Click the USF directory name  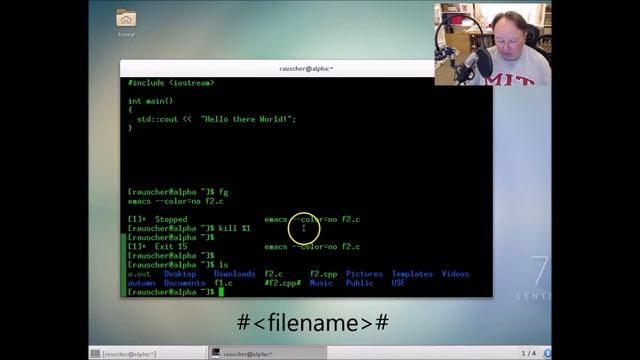pyautogui.click(x=398, y=283)
